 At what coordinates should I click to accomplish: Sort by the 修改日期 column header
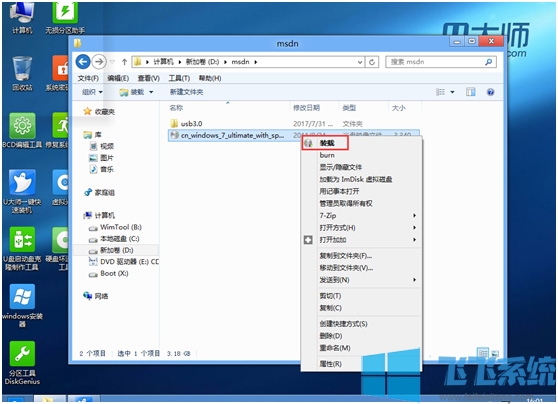tap(306, 108)
